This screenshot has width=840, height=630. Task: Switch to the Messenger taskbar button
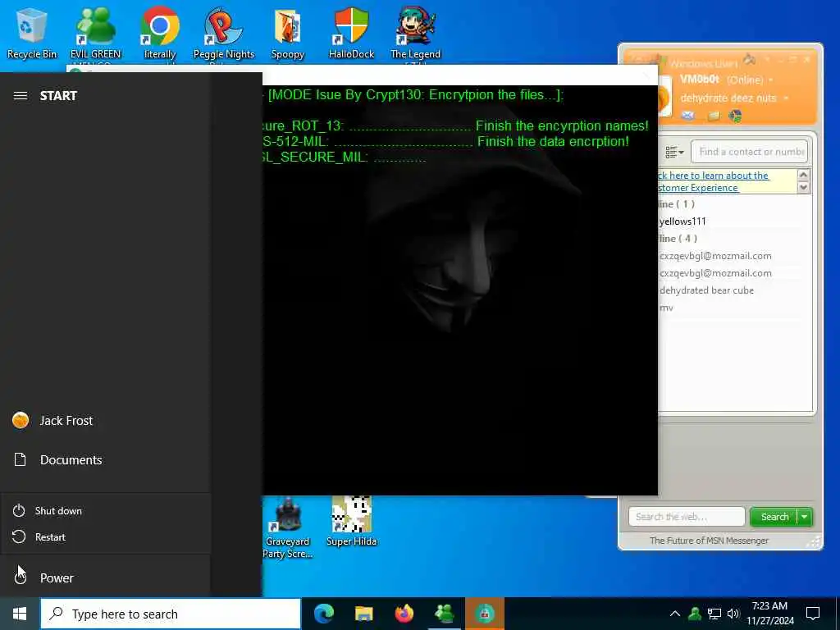pos(444,614)
